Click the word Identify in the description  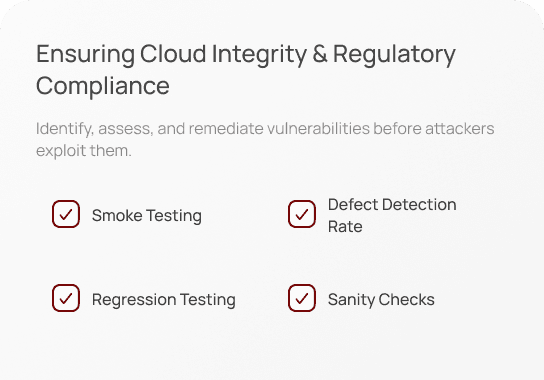[x=65, y=129]
